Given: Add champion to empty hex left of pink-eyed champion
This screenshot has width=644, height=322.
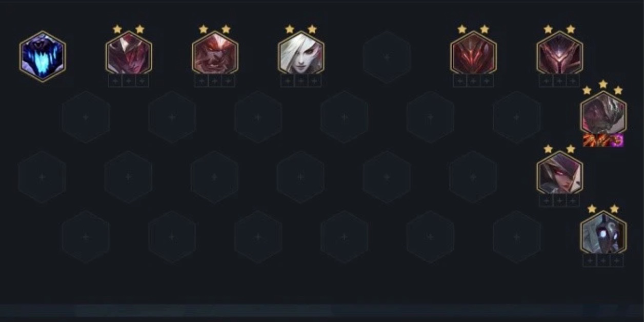Looking at the screenshot, I should point(473,177).
